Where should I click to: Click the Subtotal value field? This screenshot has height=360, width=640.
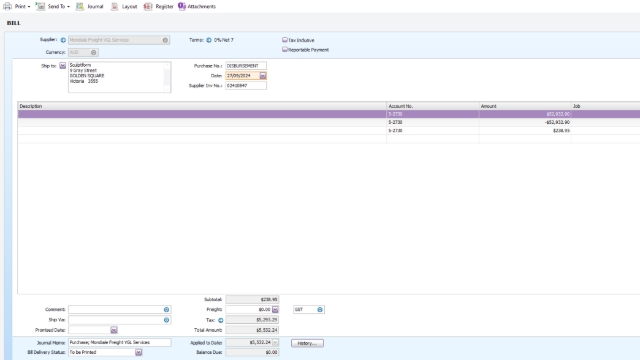[x=252, y=299]
